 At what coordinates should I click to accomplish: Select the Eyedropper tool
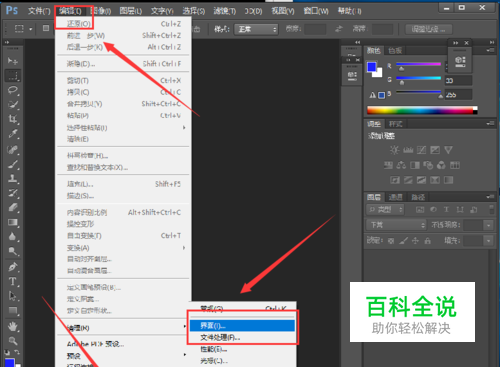coord(13,134)
